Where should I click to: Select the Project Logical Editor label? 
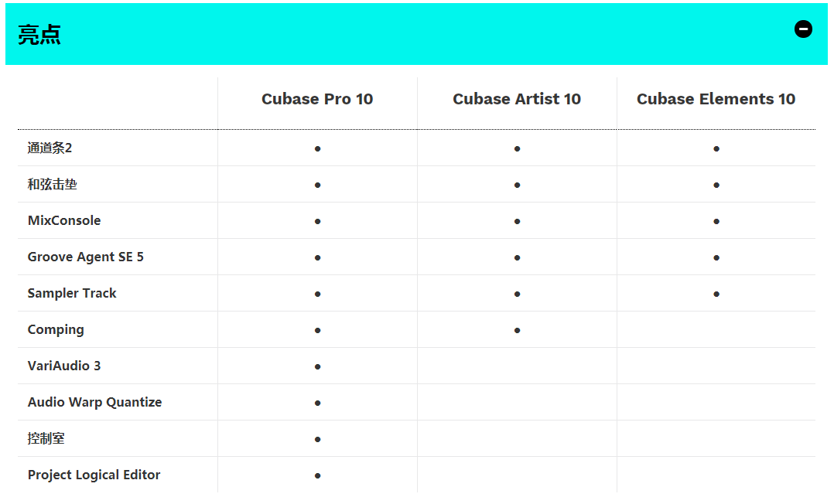pyautogui.click(x=94, y=475)
